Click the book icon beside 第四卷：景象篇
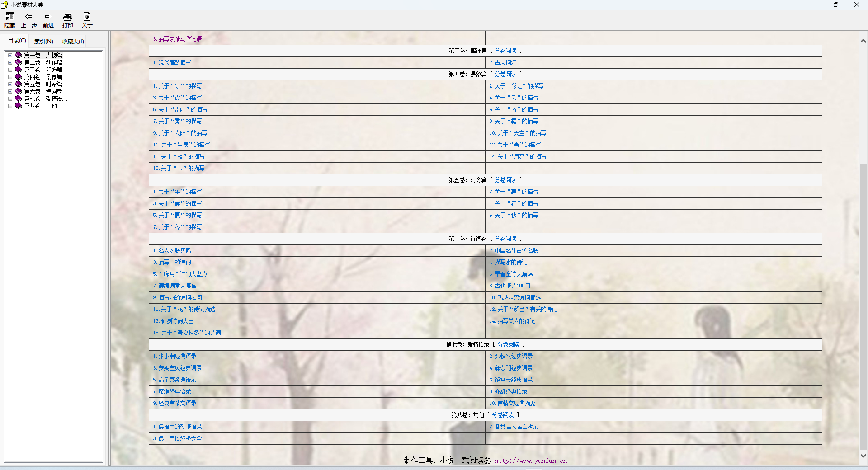This screenshot has width=868, height=470. (x=19, y=77)
